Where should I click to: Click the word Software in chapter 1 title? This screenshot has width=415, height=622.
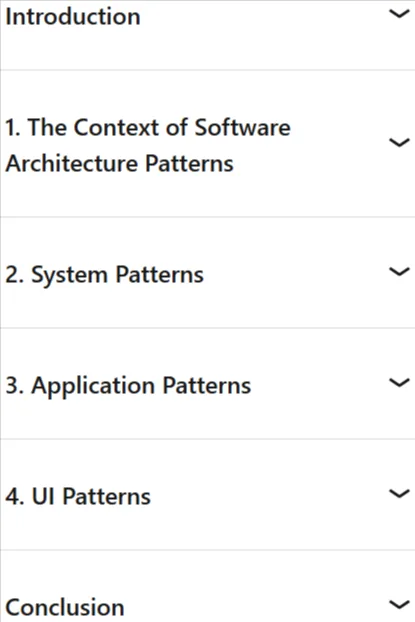(x=242, y=127)
